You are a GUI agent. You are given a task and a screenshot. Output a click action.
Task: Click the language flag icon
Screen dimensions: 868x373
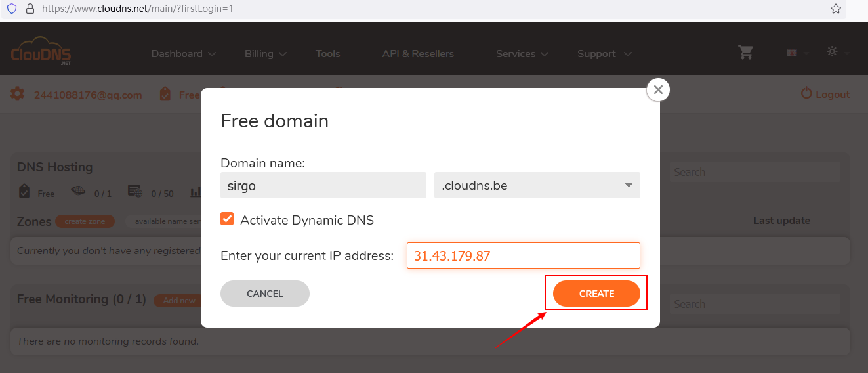click(x=792, y=53)
